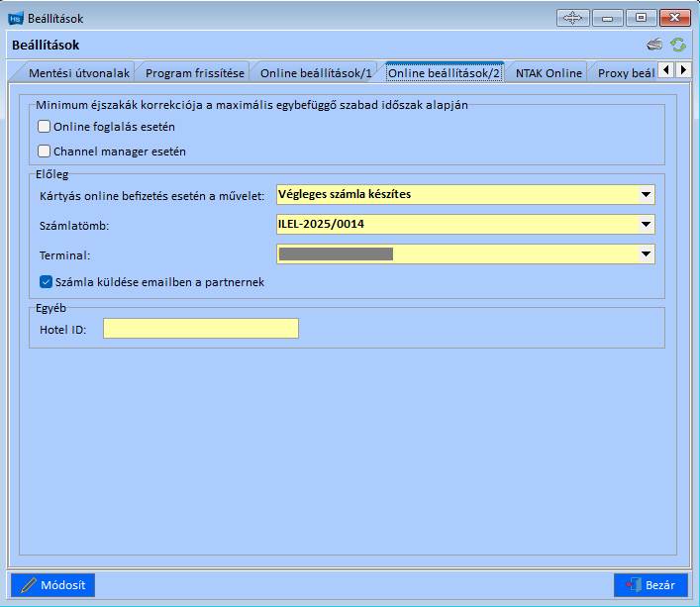Click the Módosít button
This screenshot has width=700, height=607.
[53, 584]
